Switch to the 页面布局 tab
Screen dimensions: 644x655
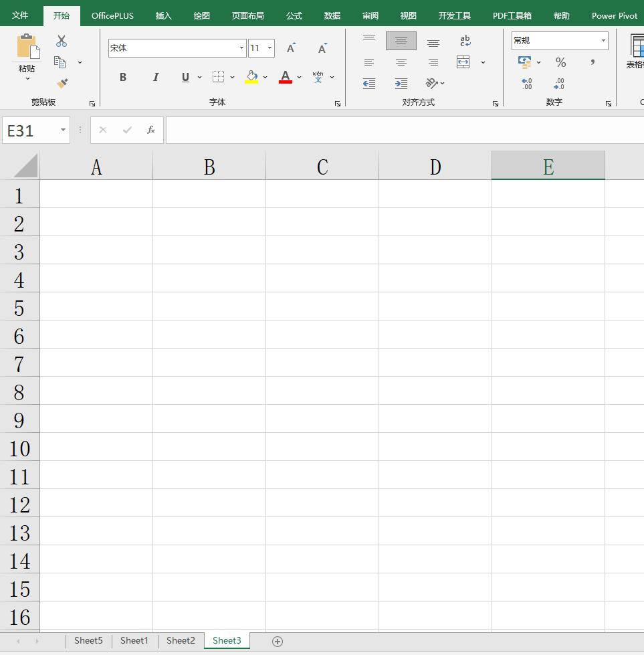(x=247, y=16)
